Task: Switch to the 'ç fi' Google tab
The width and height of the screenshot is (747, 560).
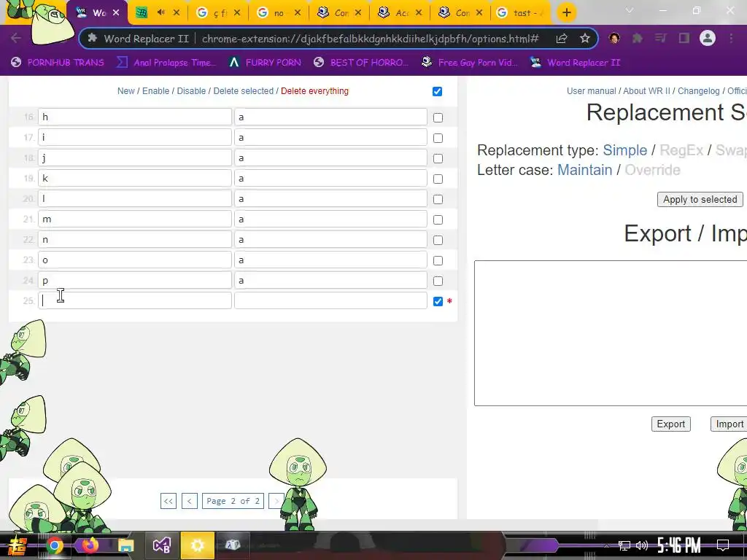Action: pos(218,13)
